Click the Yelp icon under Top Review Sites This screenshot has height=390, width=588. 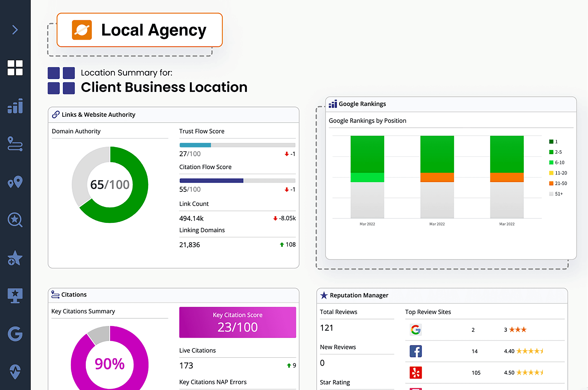coord(416,373)
